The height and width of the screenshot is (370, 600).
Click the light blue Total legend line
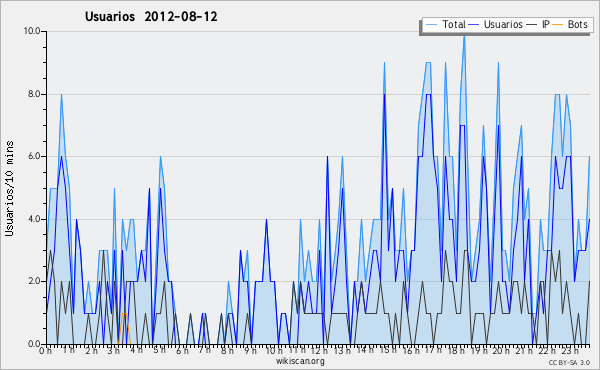[431, 25]
